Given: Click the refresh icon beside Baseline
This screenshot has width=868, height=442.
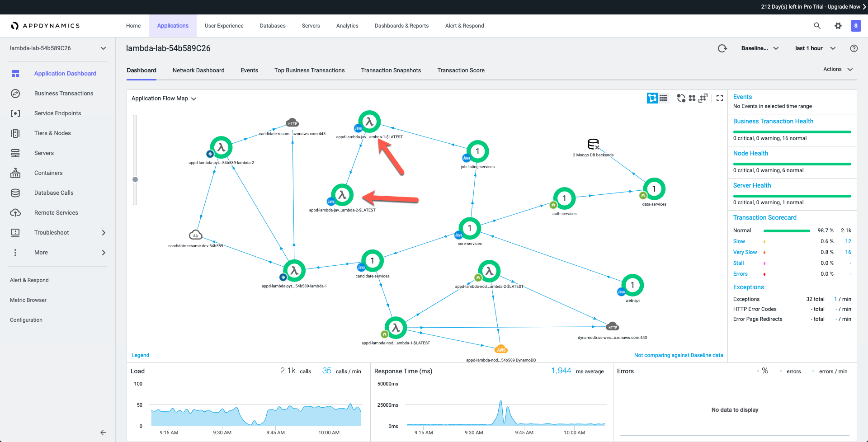Looking at the screenshot, I should coord(722,48).
